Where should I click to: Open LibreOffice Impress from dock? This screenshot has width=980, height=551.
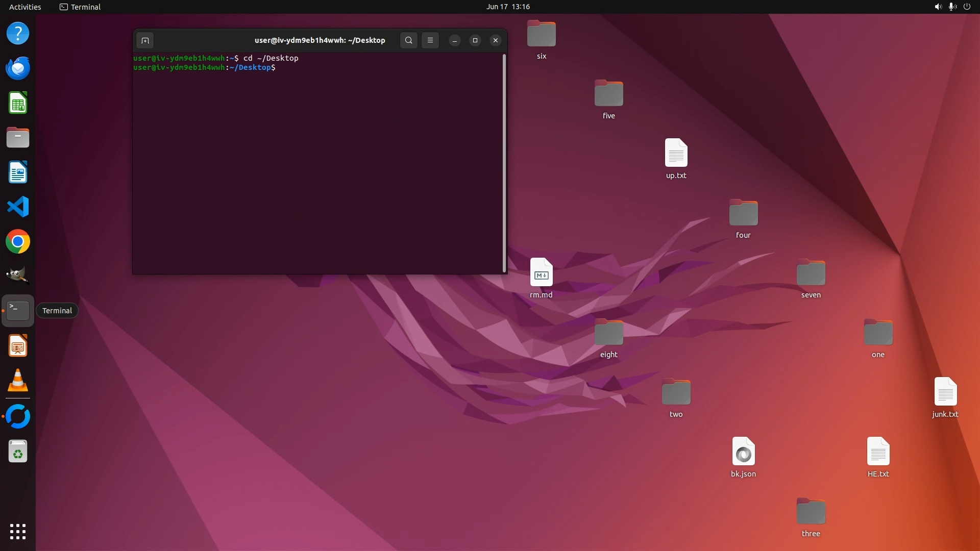18,346
